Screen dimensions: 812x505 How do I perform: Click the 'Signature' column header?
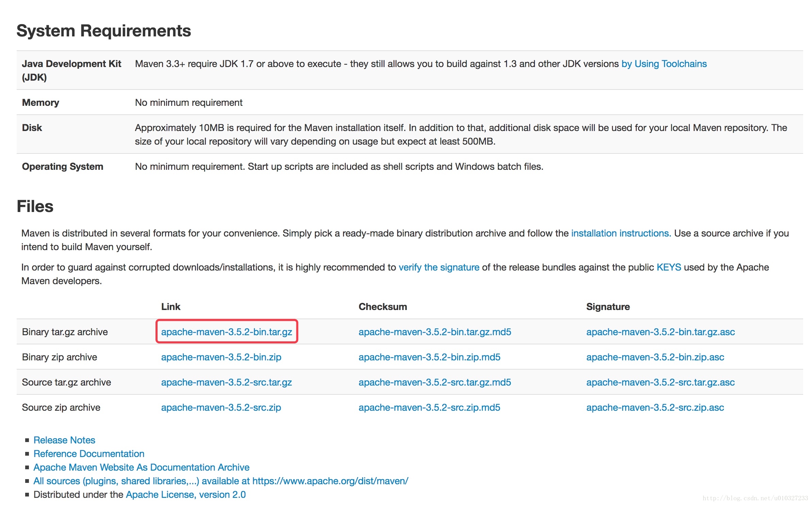tap(608, 307)
